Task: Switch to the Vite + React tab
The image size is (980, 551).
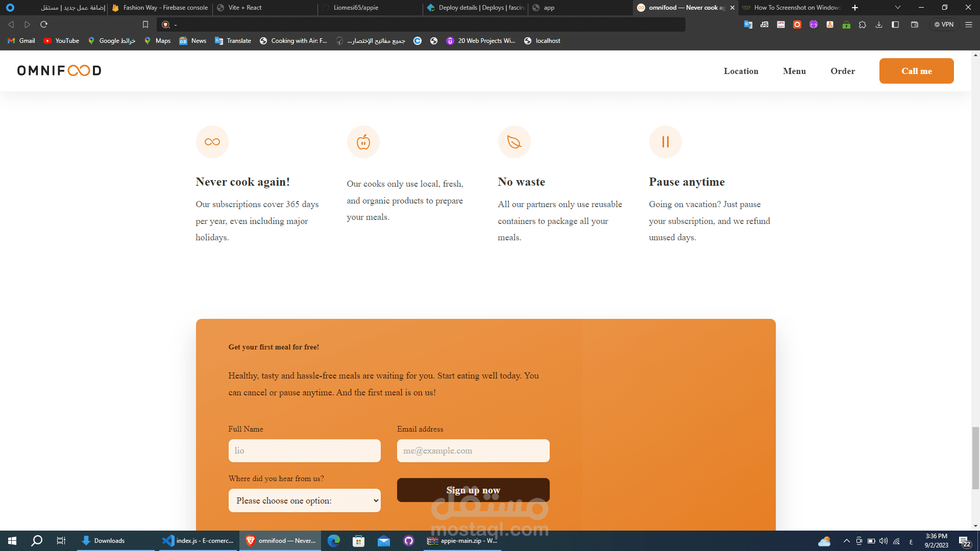Action: [x=245, y=8]
